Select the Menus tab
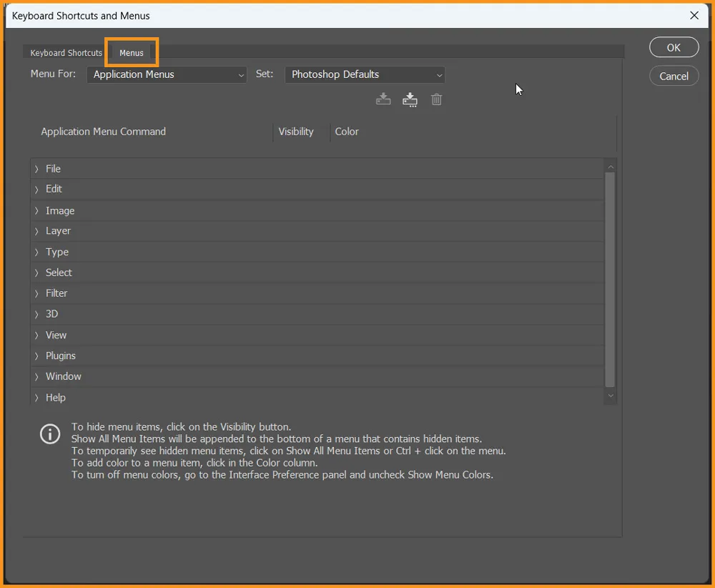Image resolution: width=715 pixels, height=588 pixels. pyautogui.click(x=132, y=53)
